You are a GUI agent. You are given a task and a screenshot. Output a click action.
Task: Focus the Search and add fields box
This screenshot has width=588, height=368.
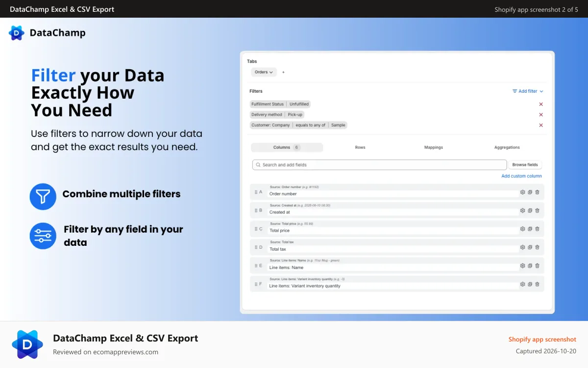pyautogui.click(x=379, y=165)
